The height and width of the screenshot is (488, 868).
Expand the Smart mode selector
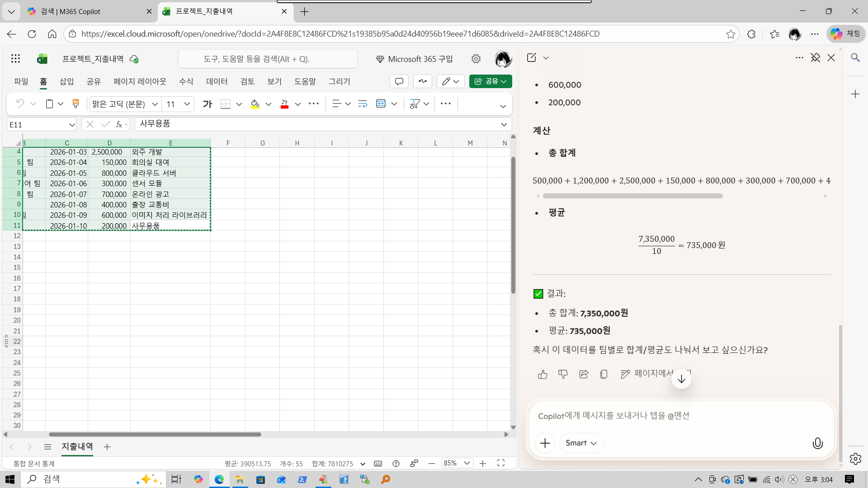(x=581, y=443)
